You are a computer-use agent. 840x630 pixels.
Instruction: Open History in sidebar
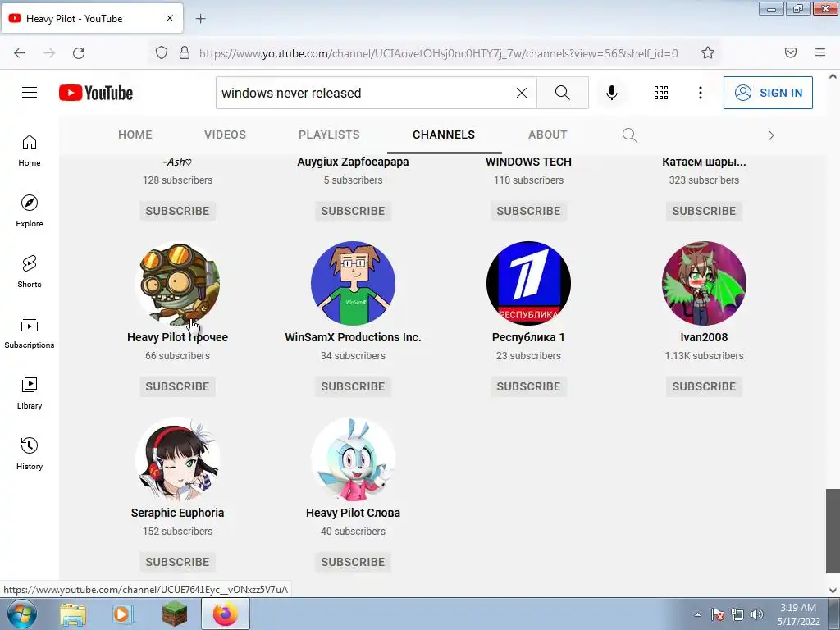[30, 454]
